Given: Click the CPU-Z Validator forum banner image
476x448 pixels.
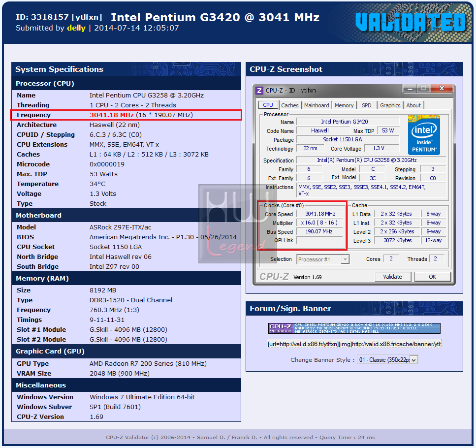Looking at the screenshot, I should tap(354, 328).
